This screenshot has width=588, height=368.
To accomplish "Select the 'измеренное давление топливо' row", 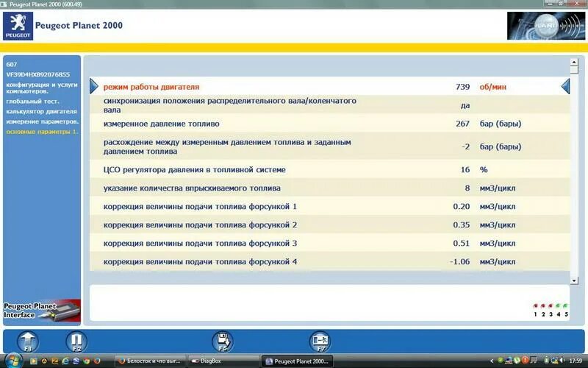I will 329,124.
